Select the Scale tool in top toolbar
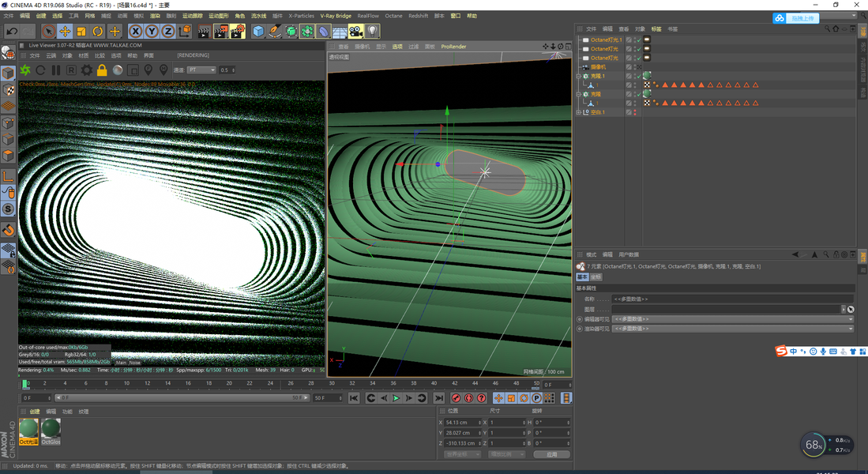The image size is (868, 474). point(81,32)
